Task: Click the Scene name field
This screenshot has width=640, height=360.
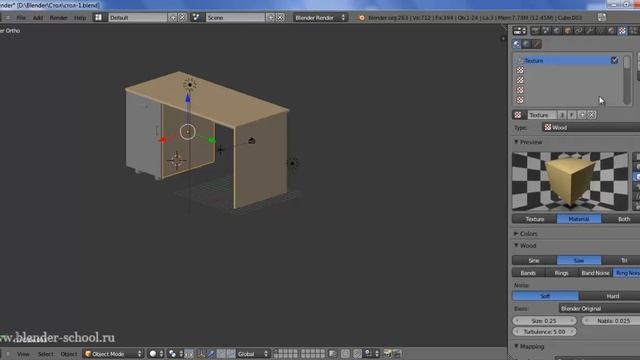Action: tap(235, 18)
